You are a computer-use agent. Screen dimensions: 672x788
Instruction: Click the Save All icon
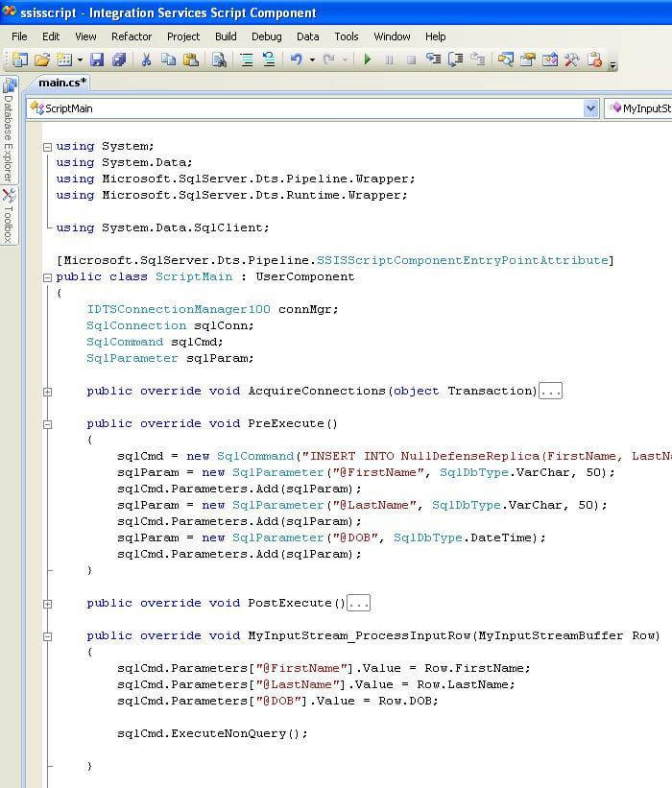click(119, 60)
